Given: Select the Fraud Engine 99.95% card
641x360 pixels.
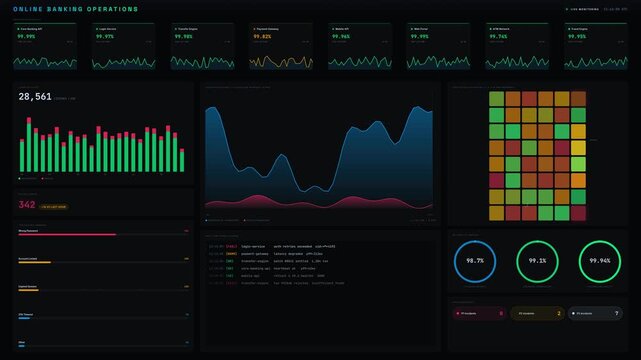Looking at the screenshot, I should [596, 47].
